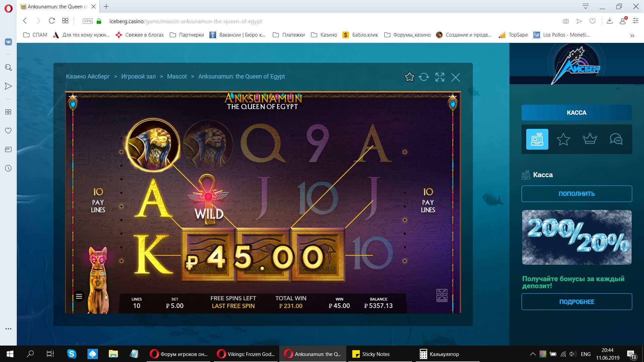
Task: Take a snapshot with camera icon
Action: [566, 21]
